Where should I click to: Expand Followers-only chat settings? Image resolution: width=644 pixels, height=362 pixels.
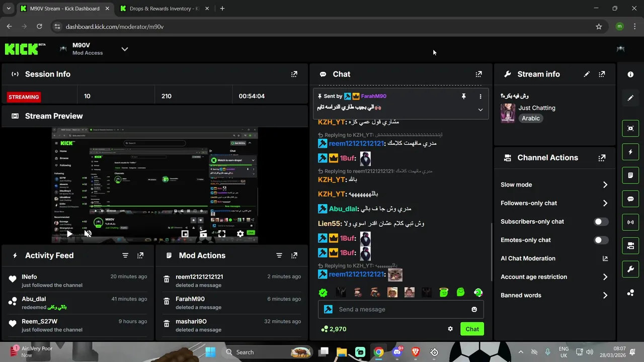pyautogui.click(x=554, y=203)
